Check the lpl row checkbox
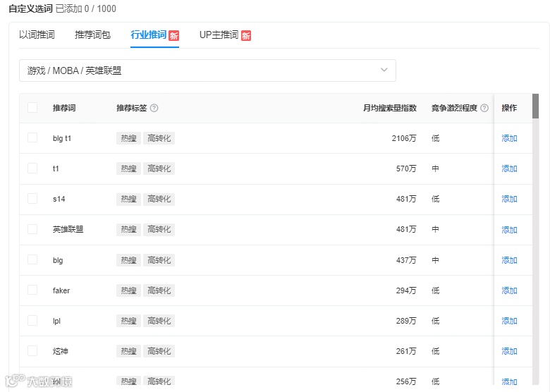550x392 pixels. (32, 321)
